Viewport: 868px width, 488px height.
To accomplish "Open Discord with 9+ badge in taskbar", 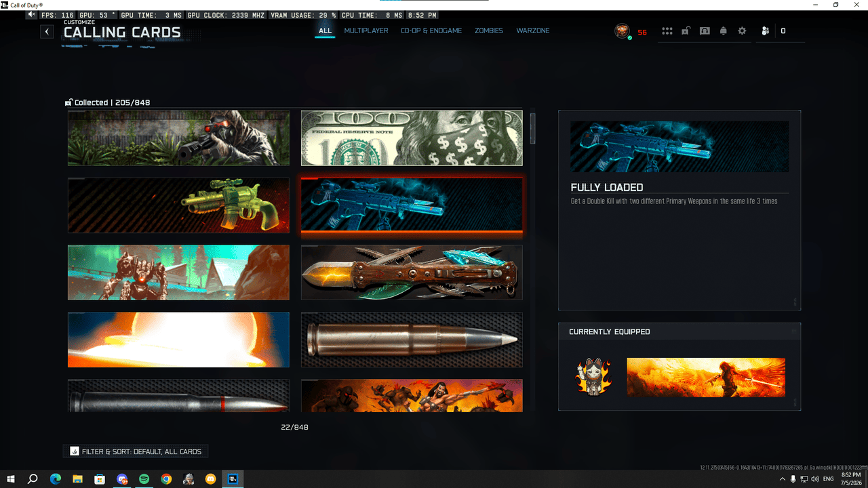I will coord(122,479).
